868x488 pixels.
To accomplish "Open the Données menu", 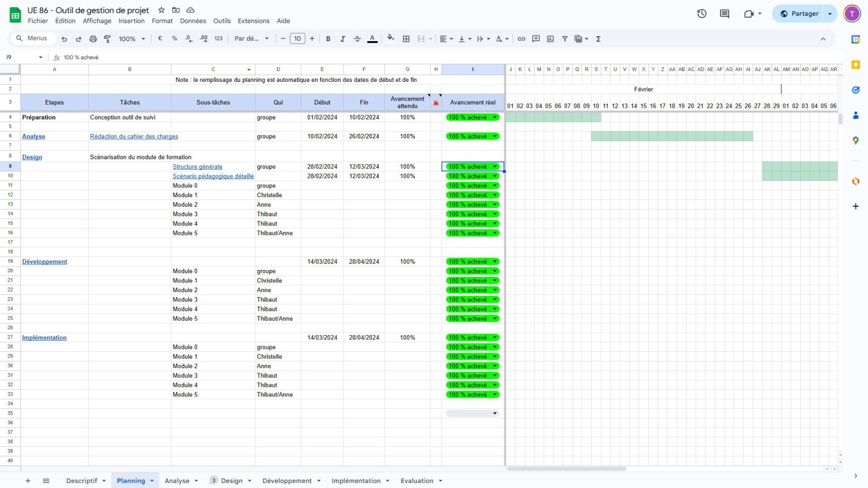I will (x=193, y=21).
